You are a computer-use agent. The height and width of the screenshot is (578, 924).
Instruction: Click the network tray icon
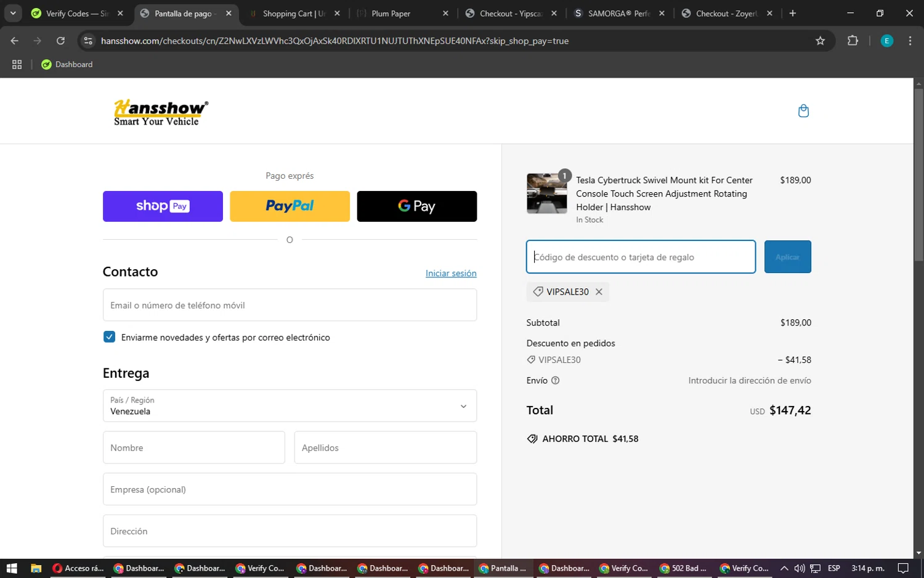(x=815, y=568)
